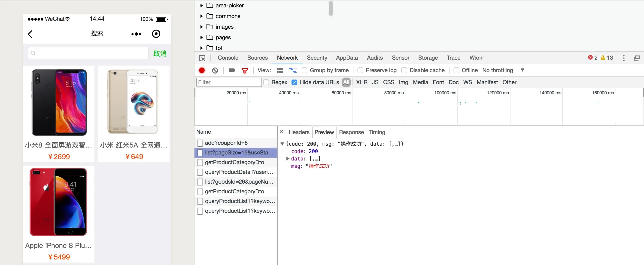The width and height of the screenshot is (644, 265).
Task: Click the magnifier icon in the search box
Action: (33, 53)
